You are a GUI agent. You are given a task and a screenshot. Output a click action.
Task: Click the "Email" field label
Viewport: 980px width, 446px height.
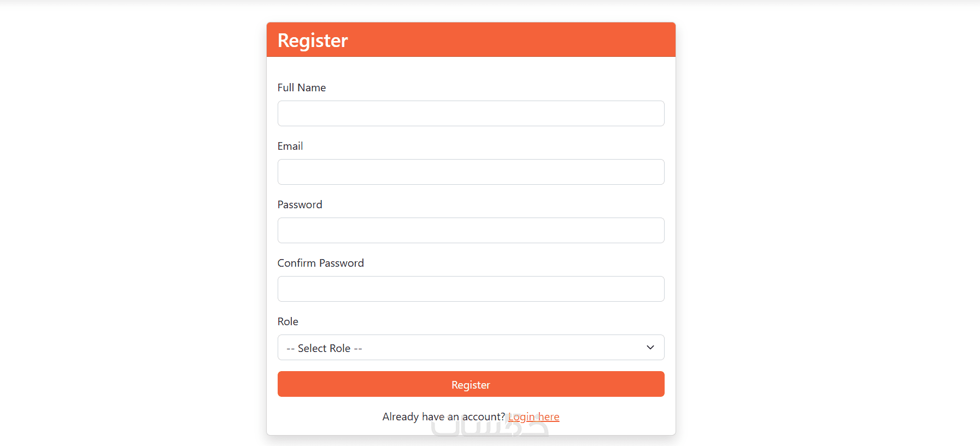pyautogui.click(x=290, y=146)
